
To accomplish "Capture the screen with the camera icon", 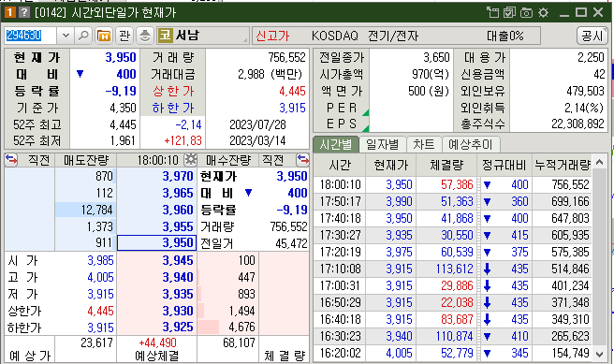I will click(x=526, y=12).
